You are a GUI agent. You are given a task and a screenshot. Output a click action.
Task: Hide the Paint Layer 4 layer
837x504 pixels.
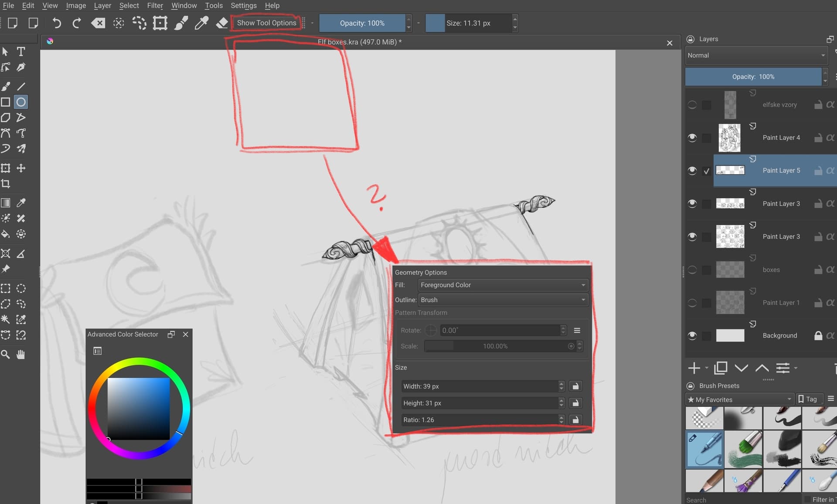(692, 138)
